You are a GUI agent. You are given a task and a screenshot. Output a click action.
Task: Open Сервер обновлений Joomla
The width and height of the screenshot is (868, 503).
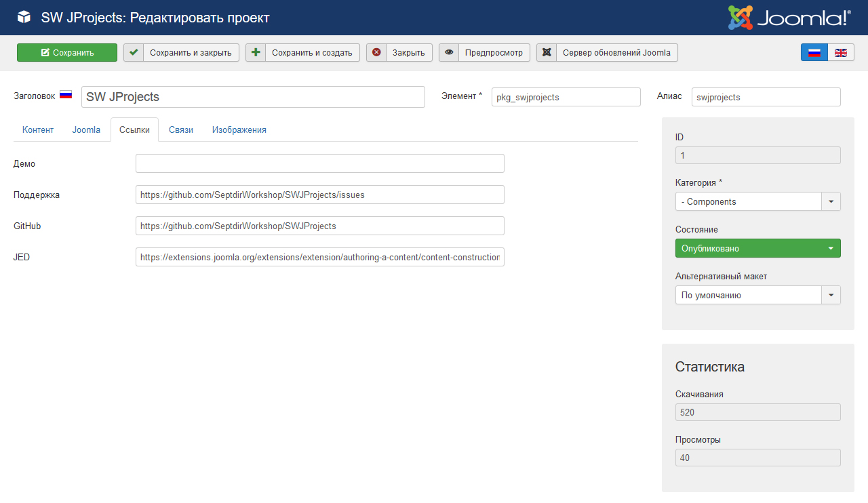pyautogui.click(x=607, y=53)
